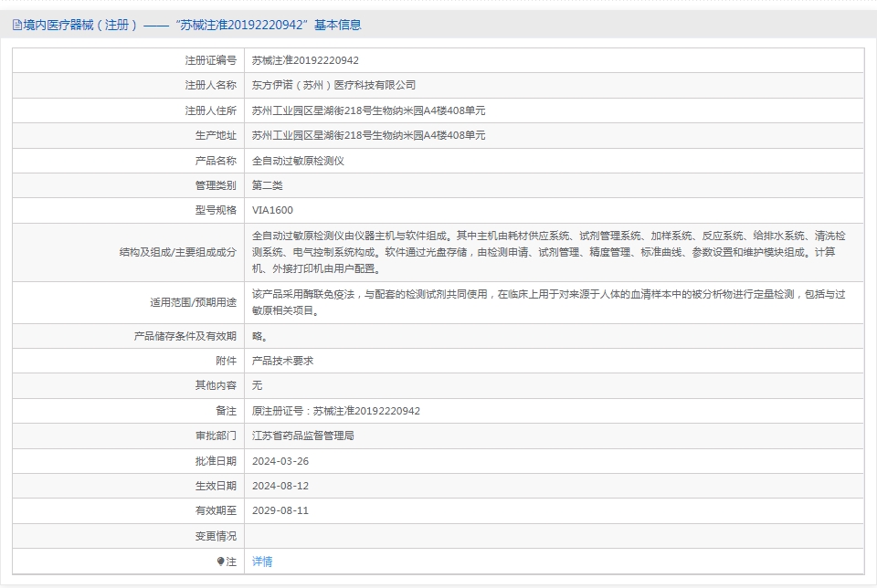This screenshot has height=588, width=877.
Task: Select the registration number 苏械注准20192220942 in the first row
Action: [x=305, y=60]
